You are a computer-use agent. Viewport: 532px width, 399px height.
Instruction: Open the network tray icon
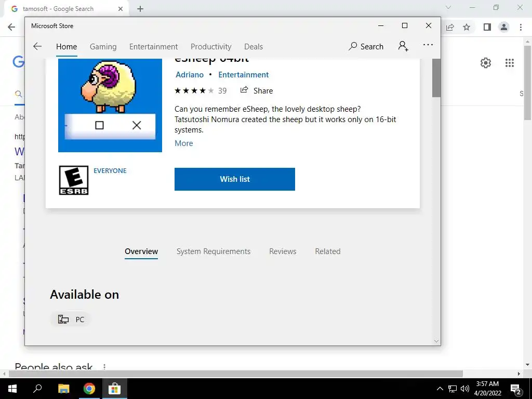453,389
